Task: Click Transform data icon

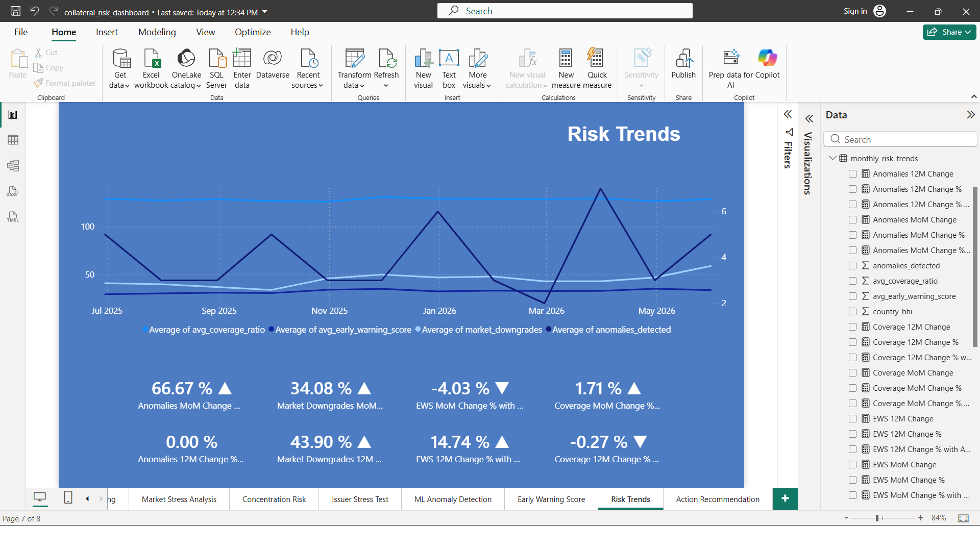Action: [x=354, y=58]
